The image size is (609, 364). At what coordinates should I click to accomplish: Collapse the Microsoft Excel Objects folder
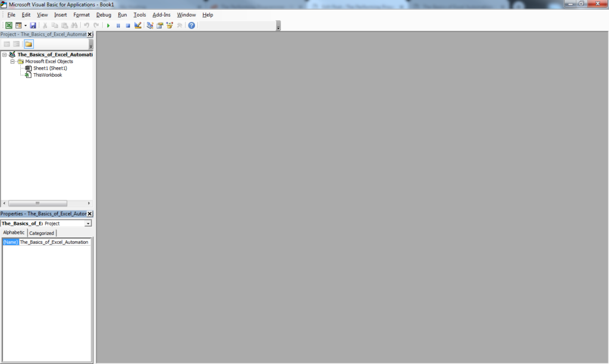12,61
